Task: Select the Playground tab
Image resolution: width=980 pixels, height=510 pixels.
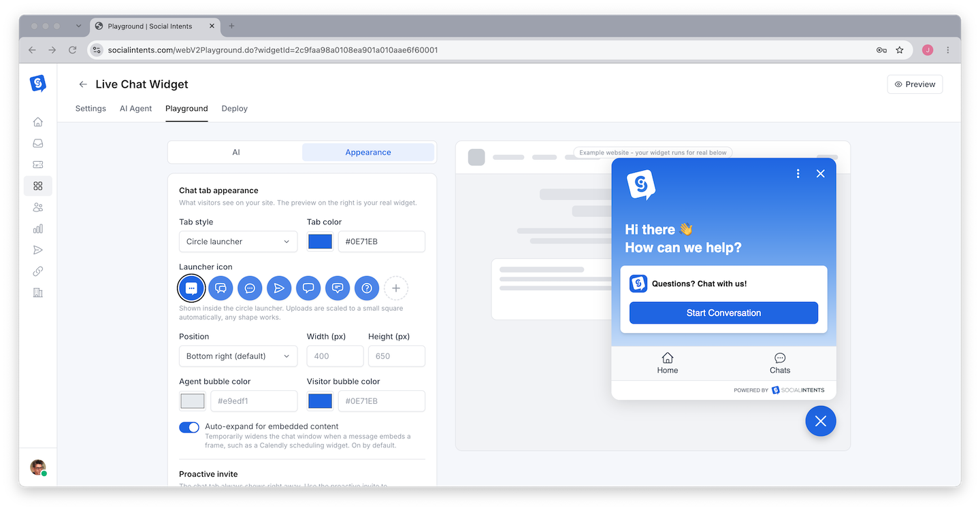Action: (x=186, y=109)
